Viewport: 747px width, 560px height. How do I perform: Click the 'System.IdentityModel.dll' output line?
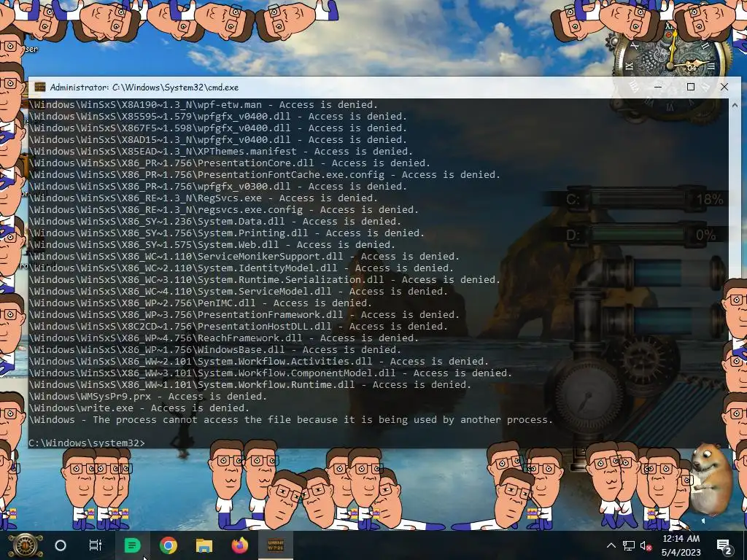click(241, 268)
